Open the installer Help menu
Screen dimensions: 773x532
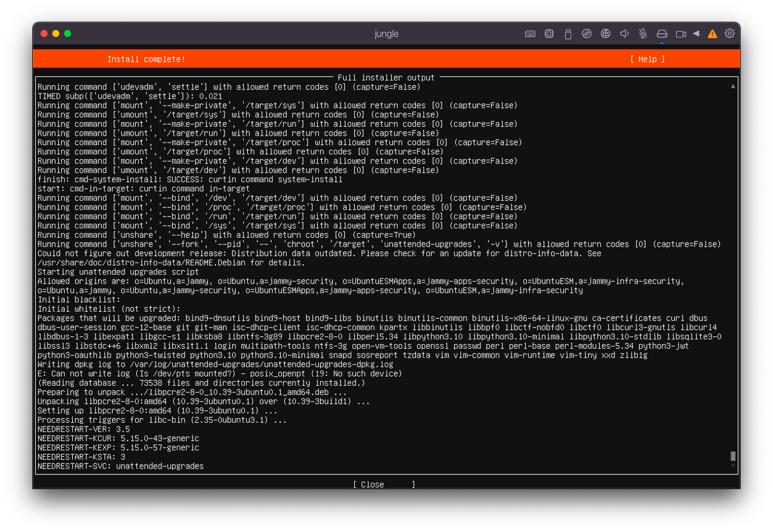(x=647, y=59)
